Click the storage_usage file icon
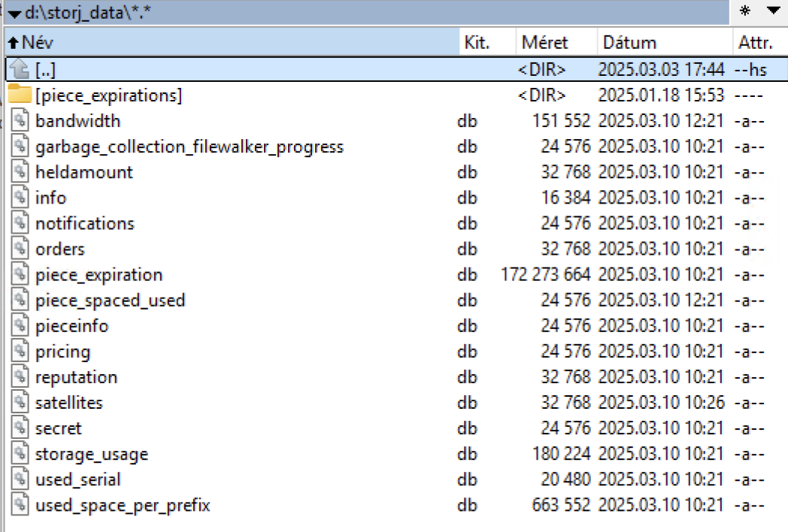788x532 pixels. click(x=20, y=454)
